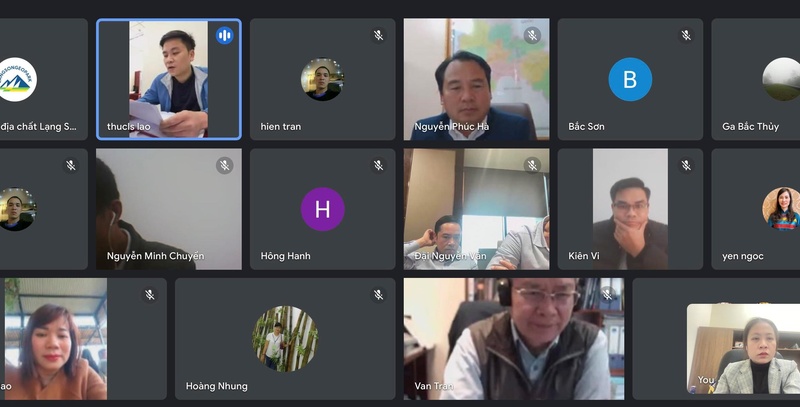The image size is (800, 407).
Task: Click yen ngoc's profile avatar
Action: click(781, 209)
